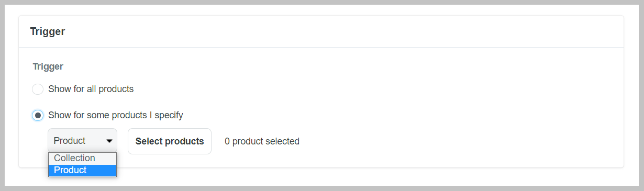Open the Product type dropdown box

pos(83,141)
